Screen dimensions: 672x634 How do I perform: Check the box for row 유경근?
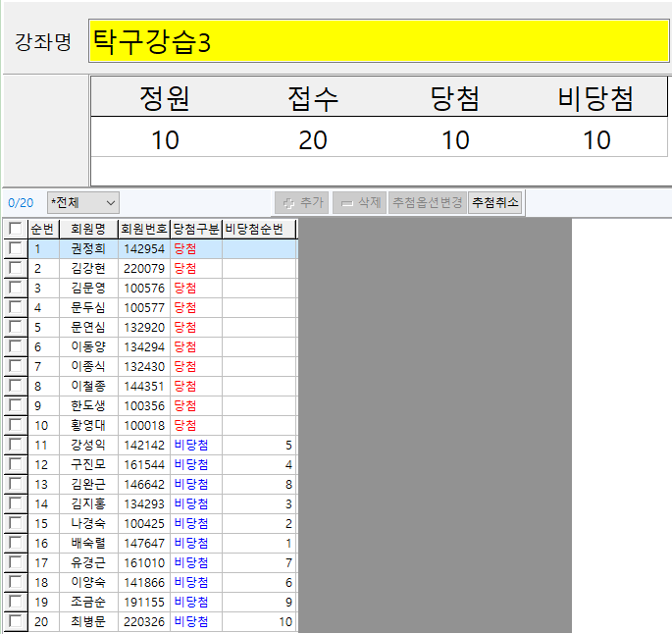tap(16, 562)
